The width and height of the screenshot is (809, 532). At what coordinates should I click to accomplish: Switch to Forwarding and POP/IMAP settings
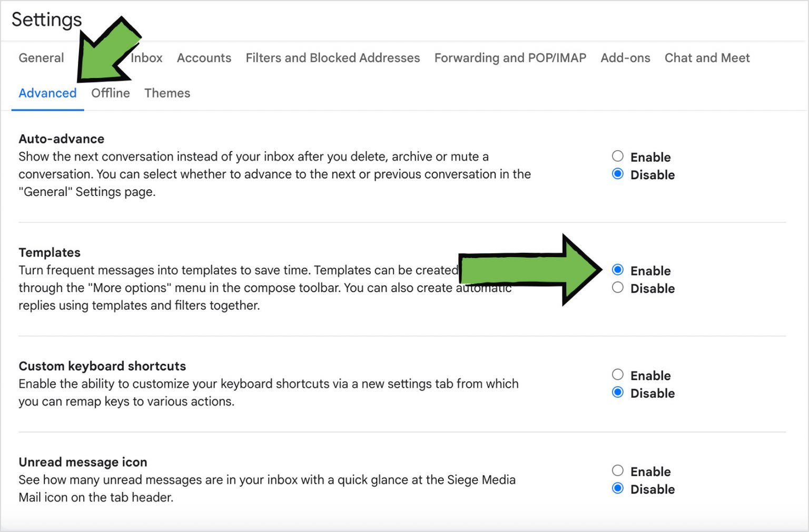click(510, 58)
